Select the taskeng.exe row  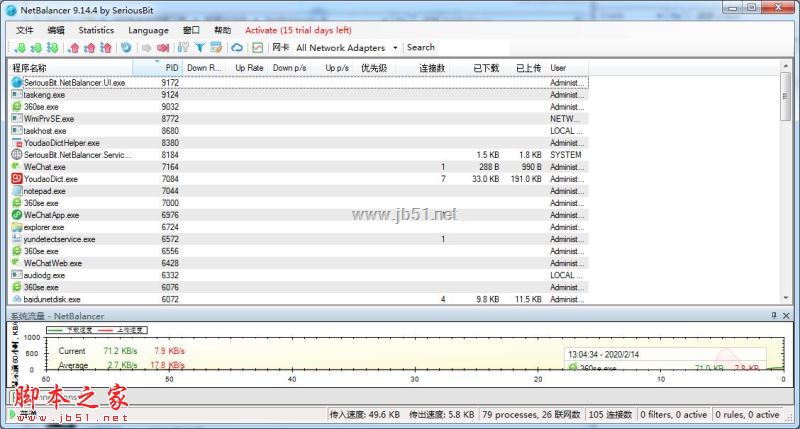299,94
